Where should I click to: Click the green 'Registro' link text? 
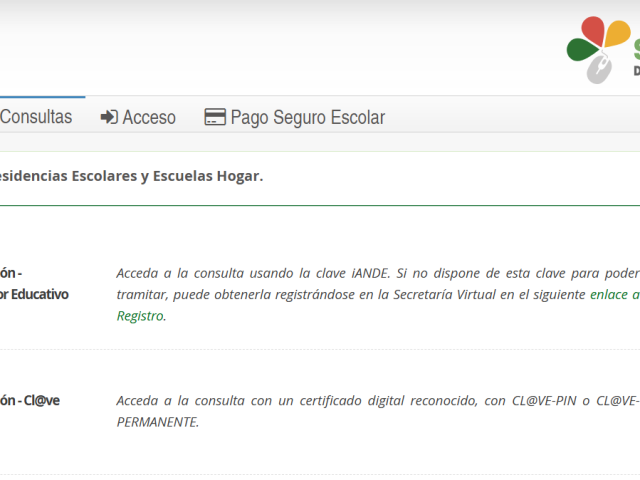[139, 316]
